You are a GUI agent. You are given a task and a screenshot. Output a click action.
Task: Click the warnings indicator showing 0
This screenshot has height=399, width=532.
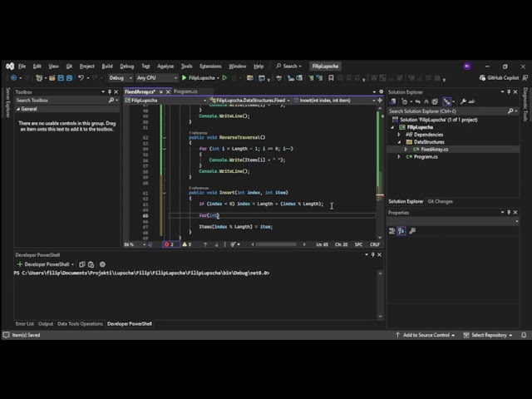coord(187,244)
